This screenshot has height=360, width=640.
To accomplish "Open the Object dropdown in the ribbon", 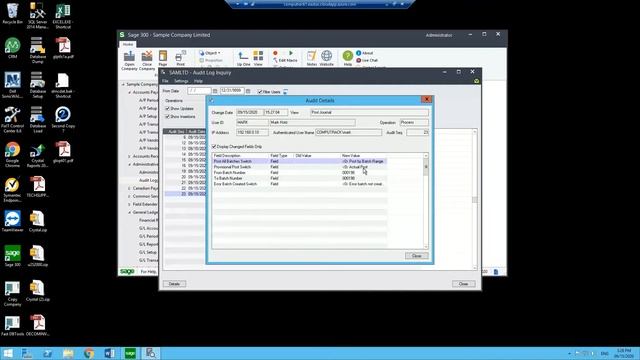I will pyautogui.click(x=210, y=53).
